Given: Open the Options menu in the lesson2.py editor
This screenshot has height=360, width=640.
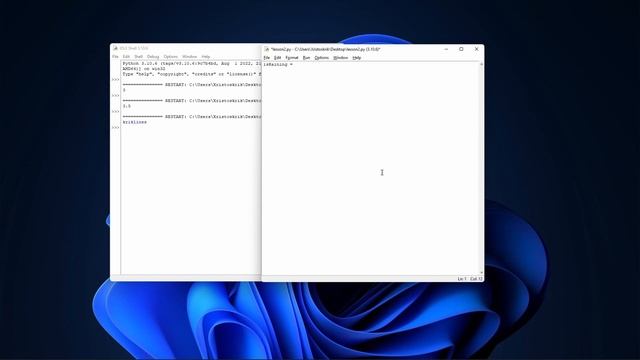Looking at the screenshot, I should click(322, 58).
